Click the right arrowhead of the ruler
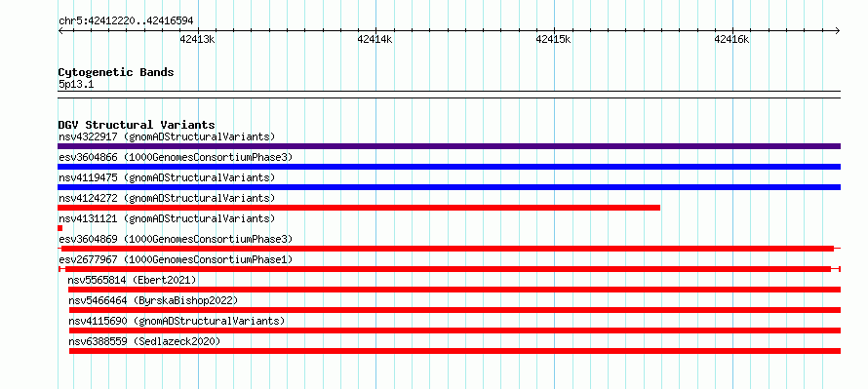The image size is (868, 389). pos(838,30)
